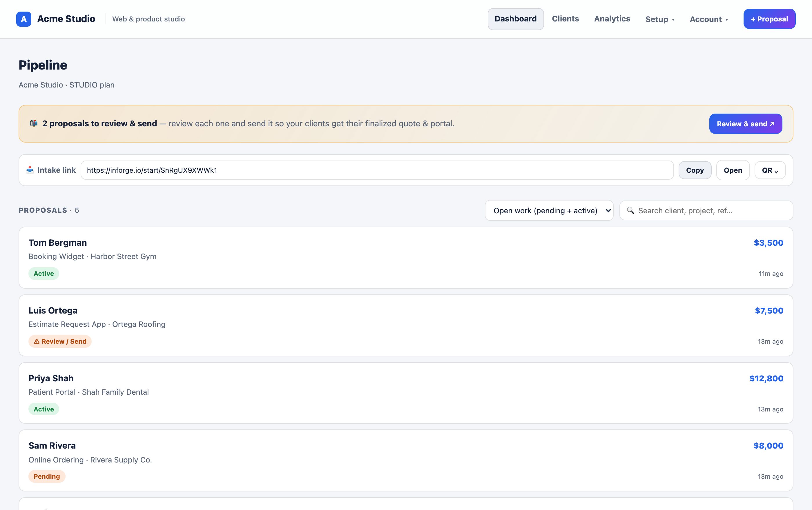Click "Booking Widget · Harbor Street Gym" text
This screenshot has width=812, height=510.
(93, 257)
